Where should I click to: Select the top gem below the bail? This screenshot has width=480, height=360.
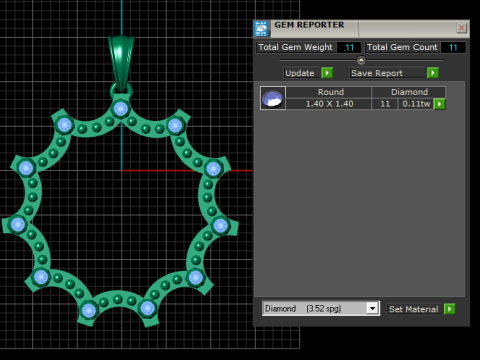(x=120, y=108)
